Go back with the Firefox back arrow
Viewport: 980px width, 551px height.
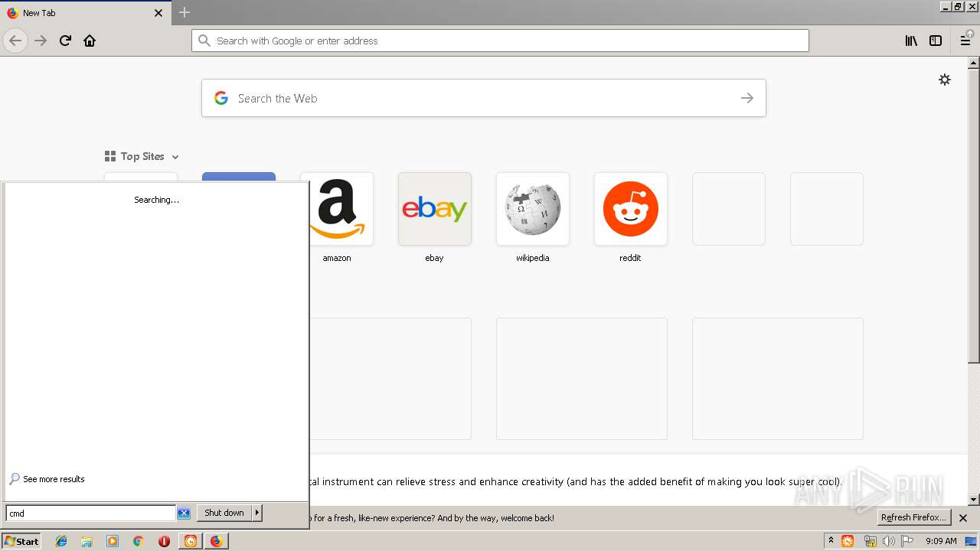15,41
